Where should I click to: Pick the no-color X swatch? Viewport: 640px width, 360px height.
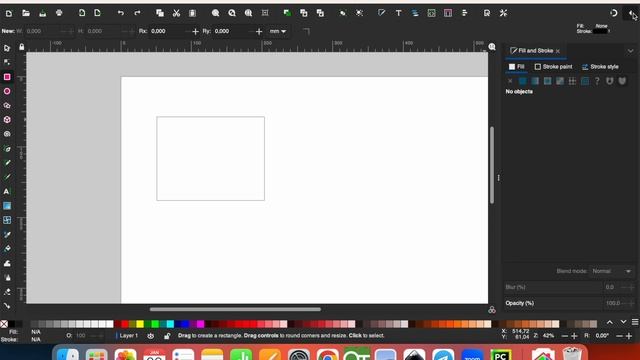pos(4,324)
